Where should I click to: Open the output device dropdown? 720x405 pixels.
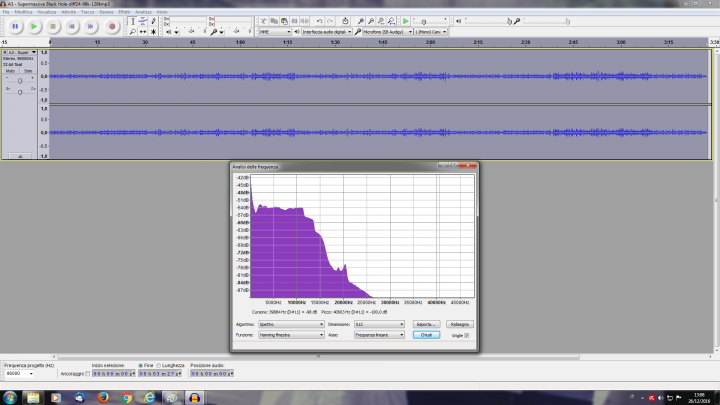tap(326, 32)
